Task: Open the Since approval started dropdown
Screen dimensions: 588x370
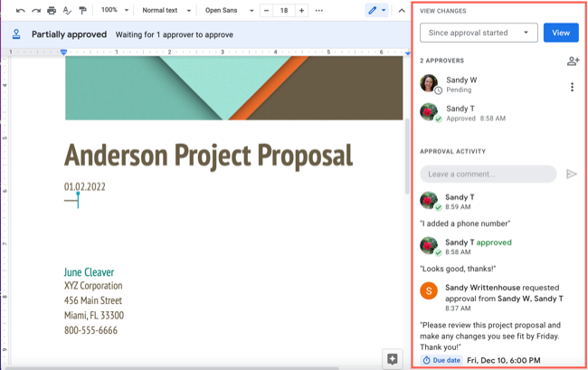Action: pos(479,33)
